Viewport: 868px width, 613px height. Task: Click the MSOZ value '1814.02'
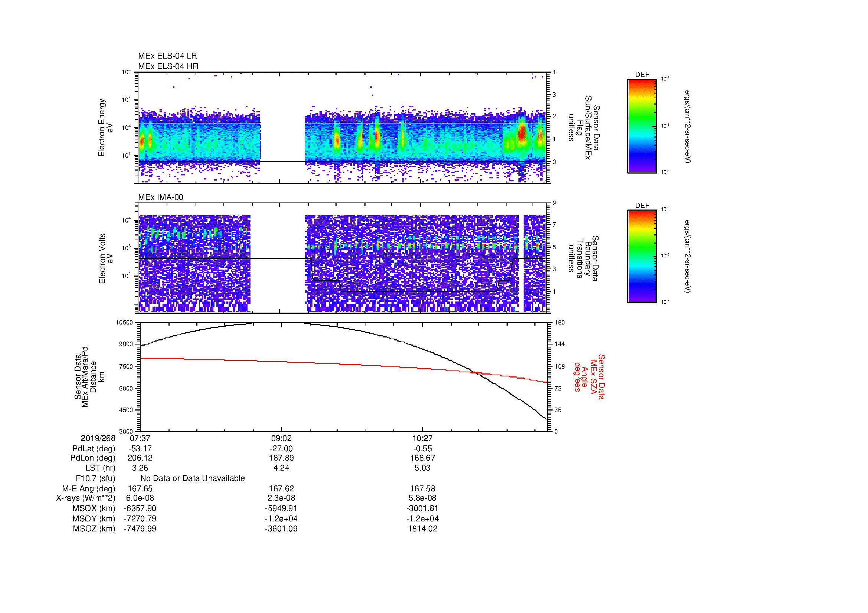point(423,529)
